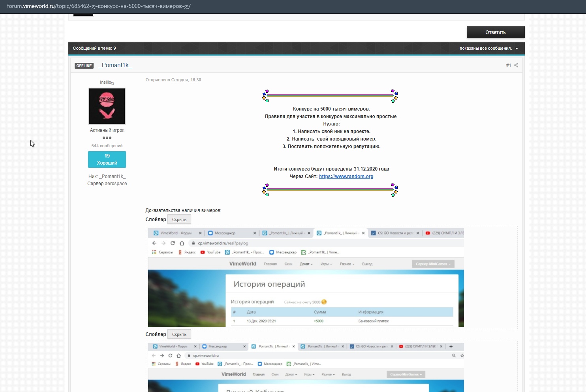
Task: Click the rule '2. Написать свой порядковый номер.'
Action: (332, 139)
